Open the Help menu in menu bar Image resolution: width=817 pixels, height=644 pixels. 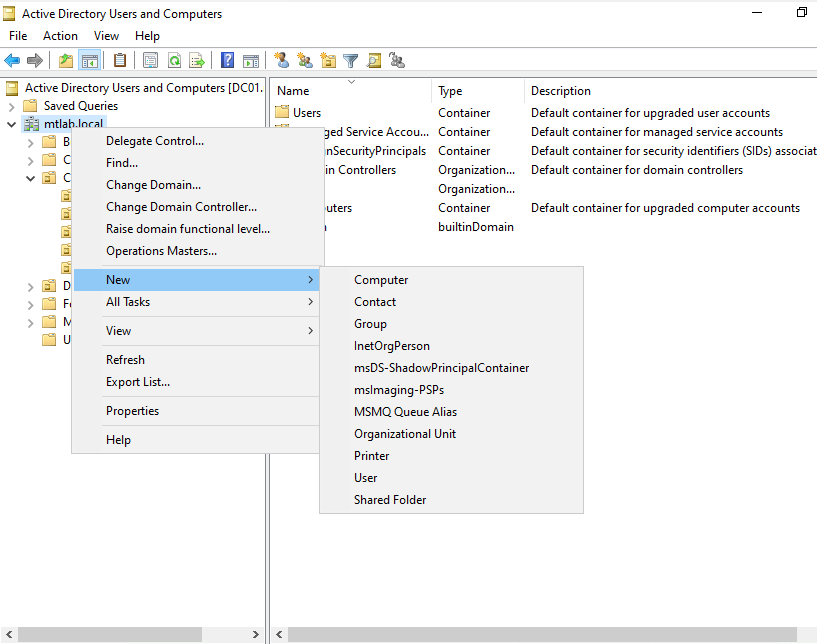[147, 36]
